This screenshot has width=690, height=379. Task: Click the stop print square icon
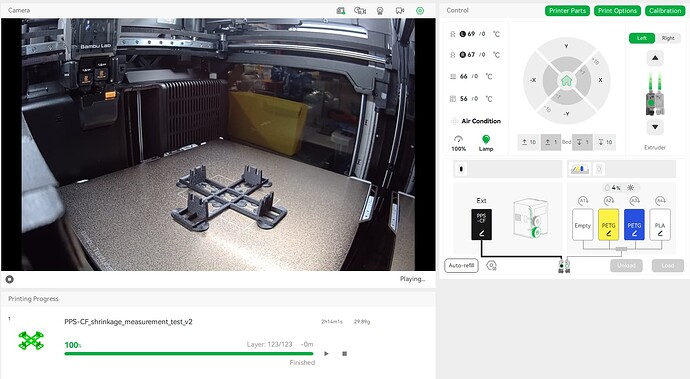pyautogui.click(x=345, y=353)
